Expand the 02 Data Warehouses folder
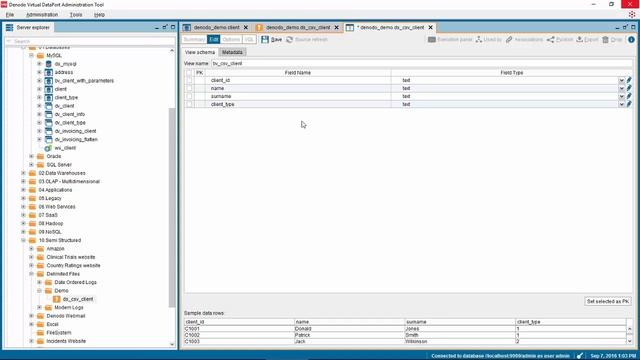640x360 pixels. pos(23,173)
